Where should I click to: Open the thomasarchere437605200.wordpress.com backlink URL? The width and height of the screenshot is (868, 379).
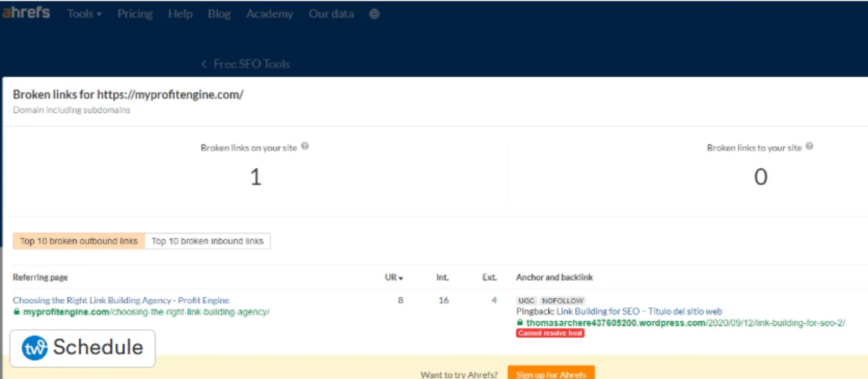click(x=686, y=323)
